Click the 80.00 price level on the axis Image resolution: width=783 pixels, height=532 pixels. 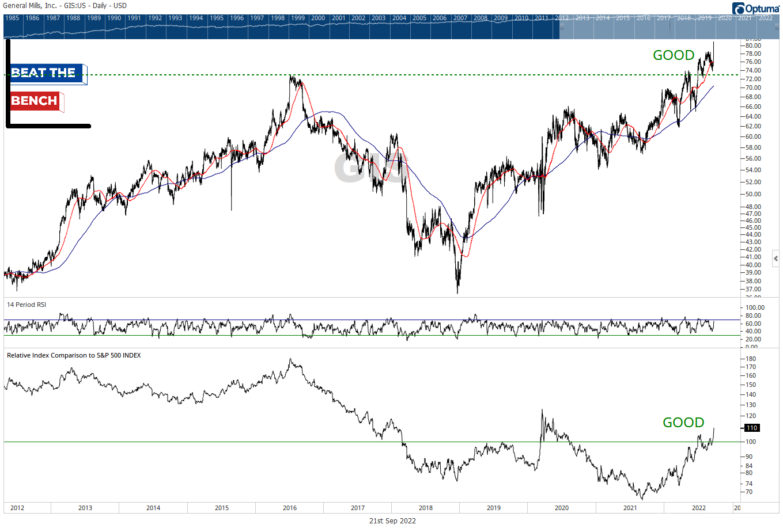pos(753,45)
